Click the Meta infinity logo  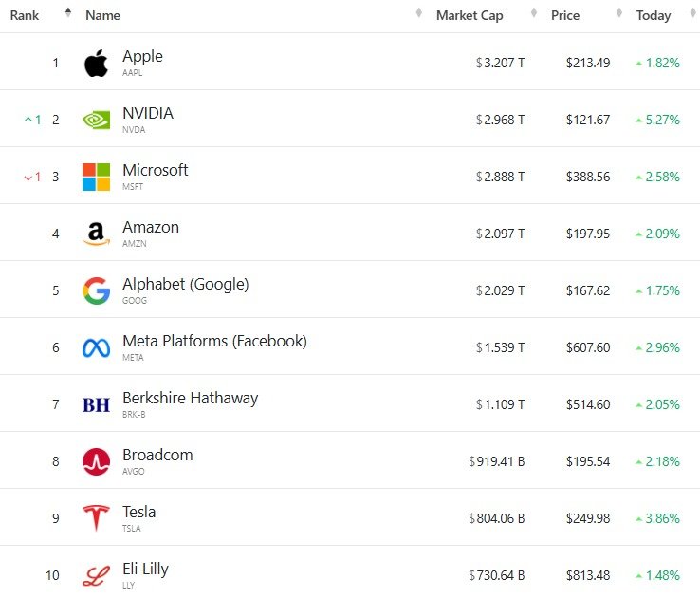click(x=96, y=348)
